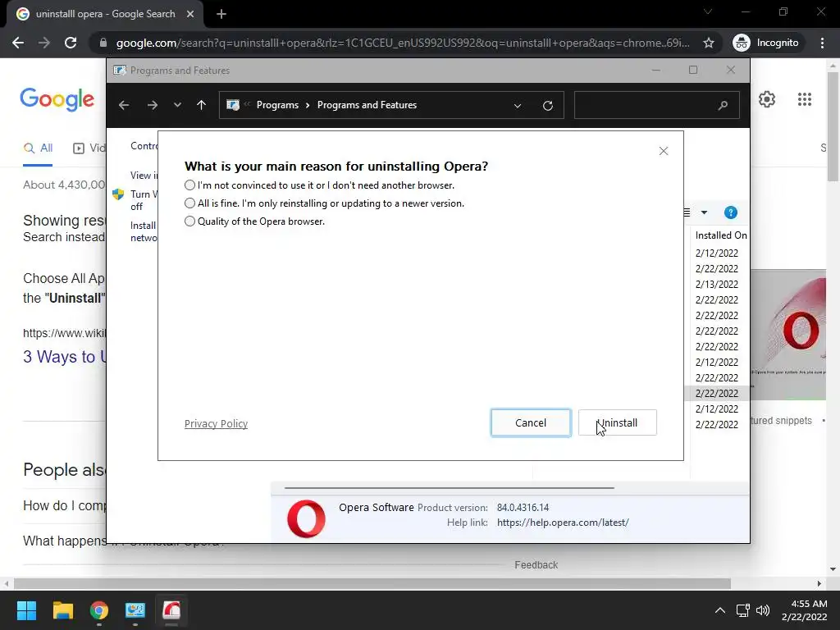Click Chrome's forward navigation arrow
The width and height of the screenshot is (840, 630).
click(x=44, y=43)
